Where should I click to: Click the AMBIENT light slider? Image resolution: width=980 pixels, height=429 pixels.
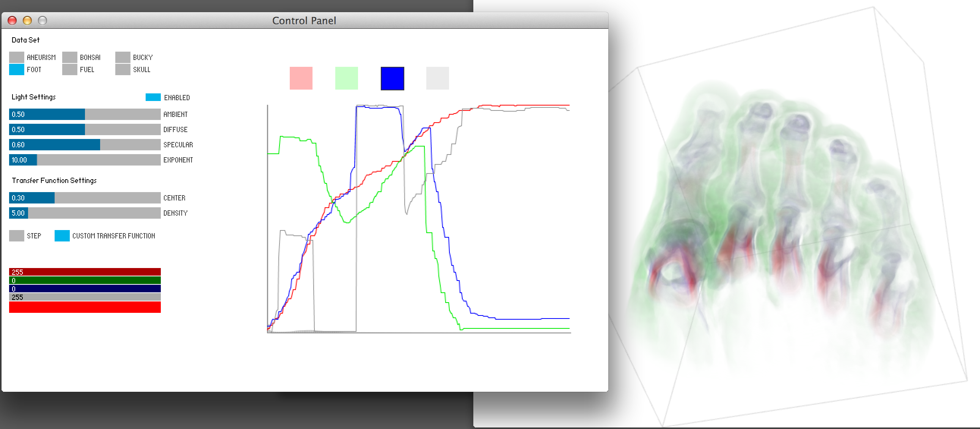click(x=85, y=114)
